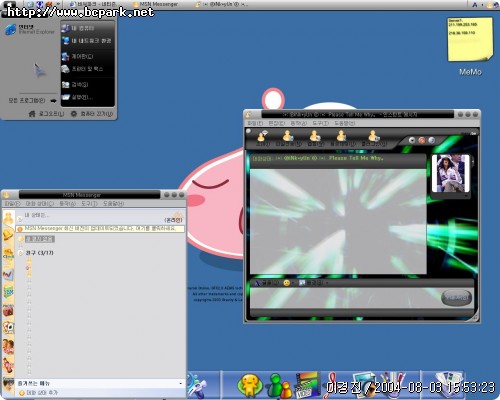
Task: Click in the chat message input field
Action: click(345, 298)
